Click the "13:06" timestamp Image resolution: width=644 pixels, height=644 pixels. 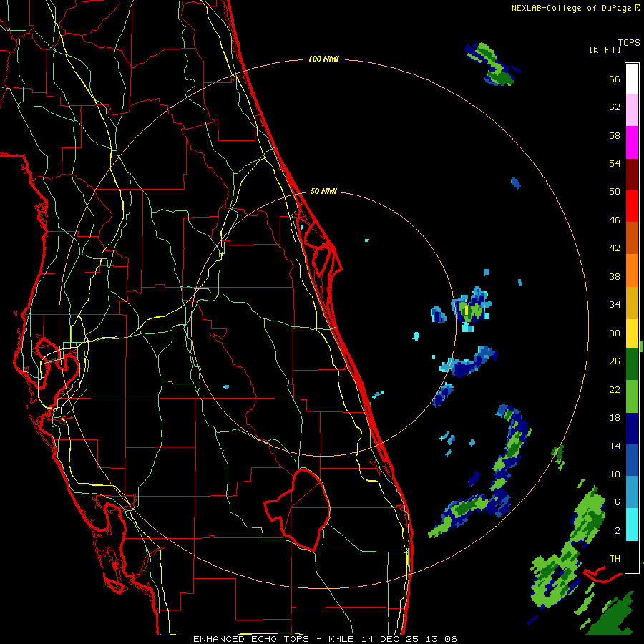coord(441,639)
